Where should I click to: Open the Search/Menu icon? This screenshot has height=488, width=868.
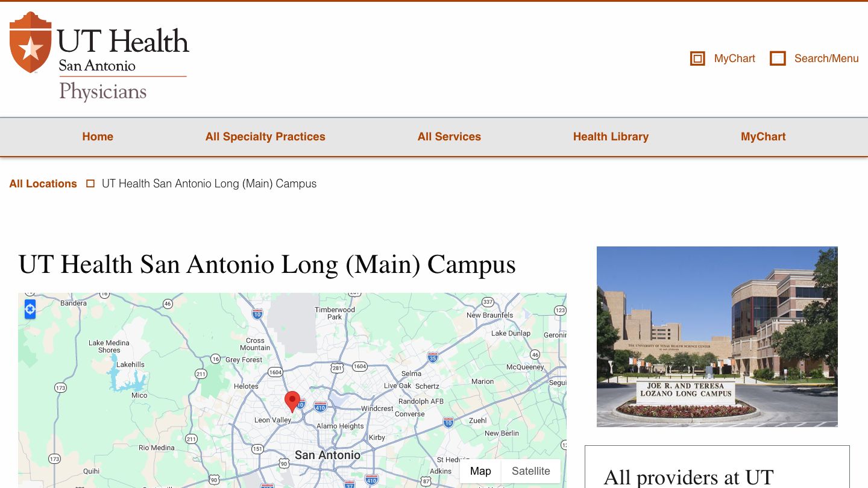click(x=778, y=58)
